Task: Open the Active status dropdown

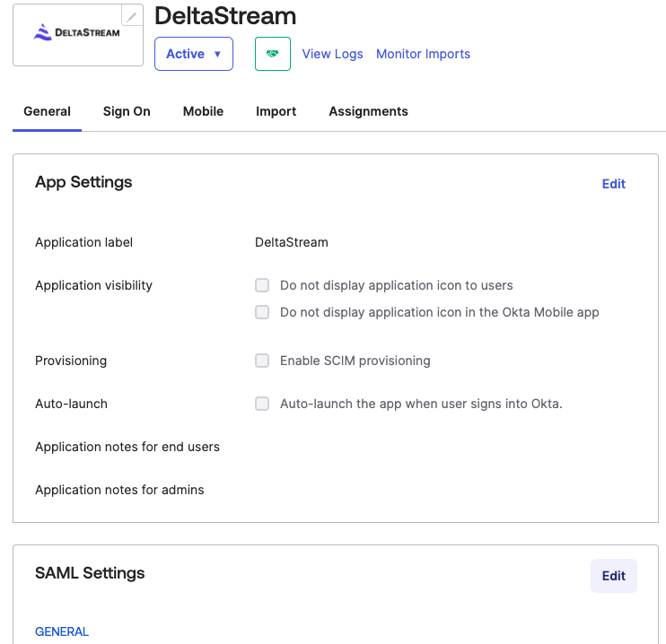Action: 194,54
